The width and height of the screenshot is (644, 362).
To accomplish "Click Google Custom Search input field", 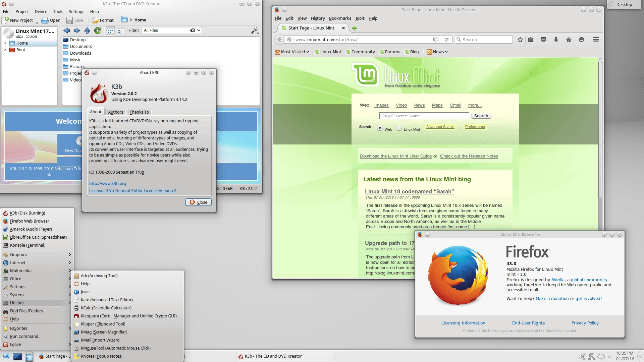I will point(424,116).
